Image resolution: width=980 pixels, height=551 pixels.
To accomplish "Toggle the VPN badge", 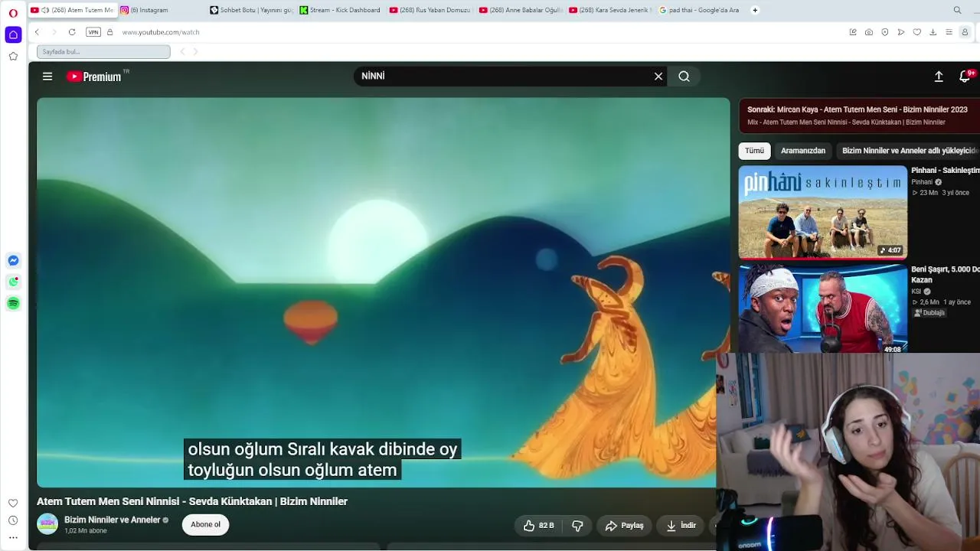I will tap(93, 32).
